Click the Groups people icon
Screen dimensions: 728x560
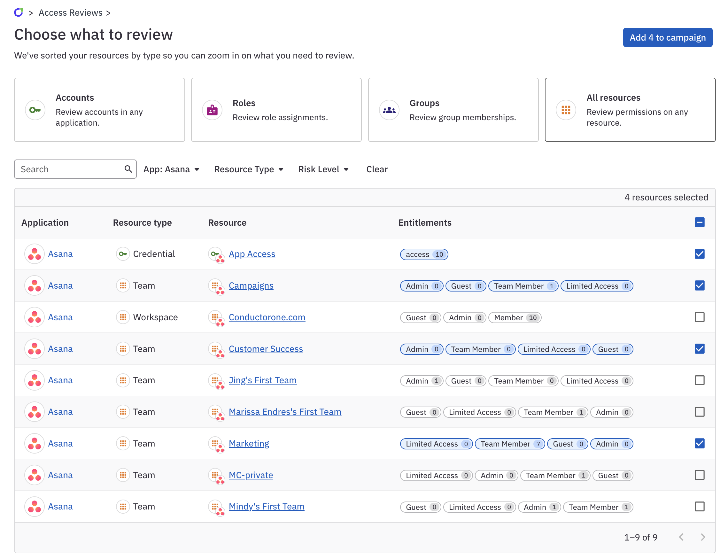[x=389, y=110]
